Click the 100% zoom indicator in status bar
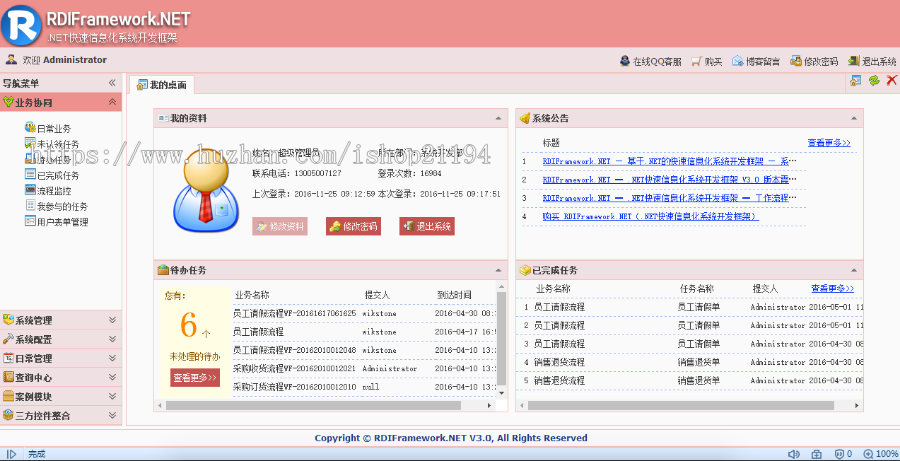 coord(881,454)
